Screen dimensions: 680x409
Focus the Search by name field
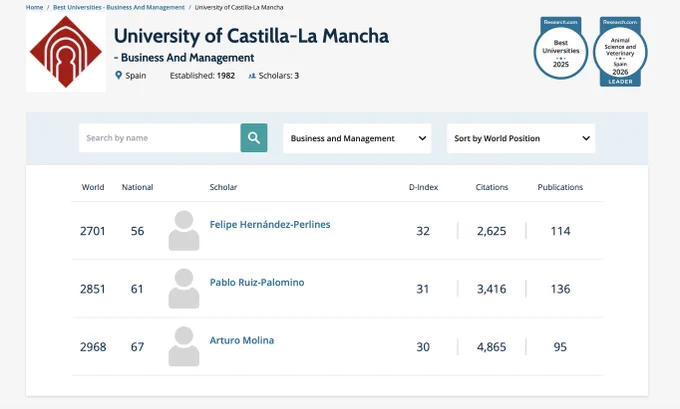[x=160, y=138]
